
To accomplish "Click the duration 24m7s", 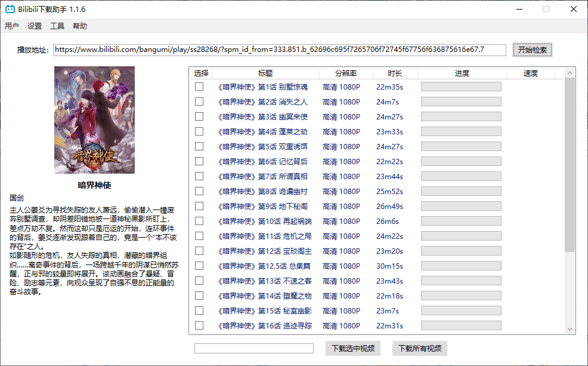I will tap(388, 102).
